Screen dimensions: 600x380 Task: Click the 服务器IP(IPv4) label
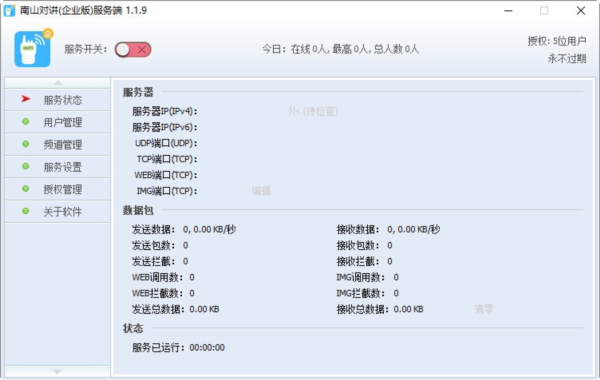tap(165, 111)
